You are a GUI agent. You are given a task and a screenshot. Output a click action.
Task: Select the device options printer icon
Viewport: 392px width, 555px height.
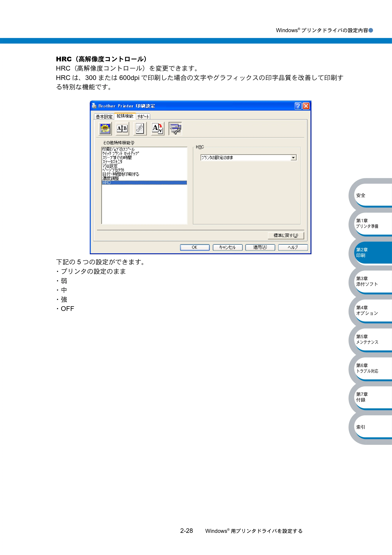click(175, 129)
